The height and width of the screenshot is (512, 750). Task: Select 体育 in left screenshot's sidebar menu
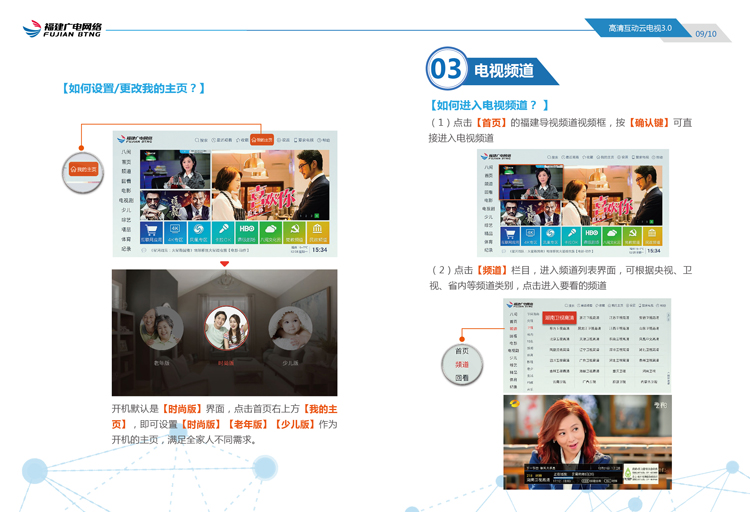[127, 238]
